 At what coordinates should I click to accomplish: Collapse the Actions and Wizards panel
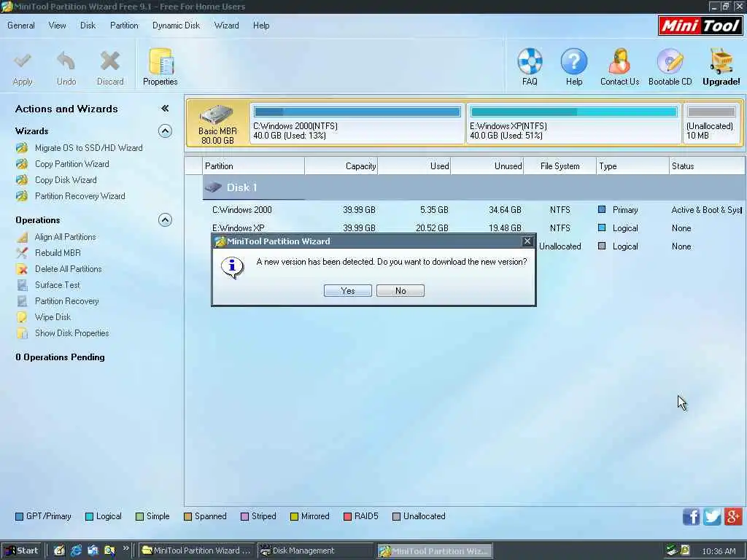point(165,109)
